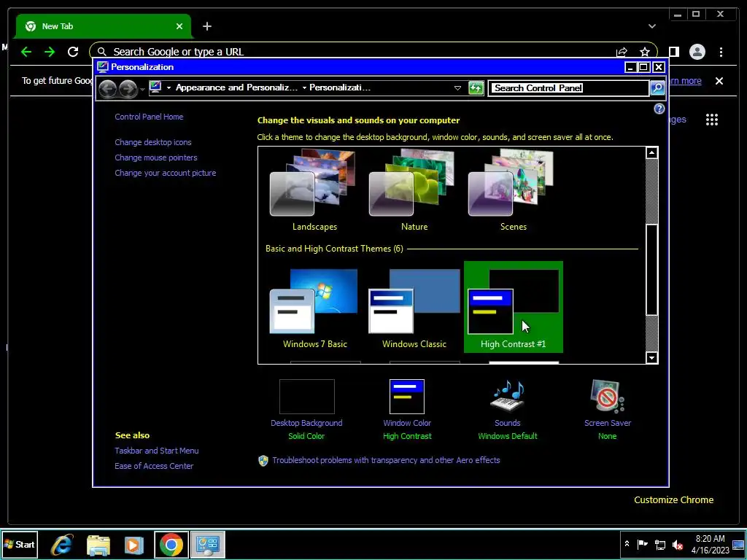Open Desktop Background settings icon
This screenshot has height=560, width=747.
[x=307, y=397]
